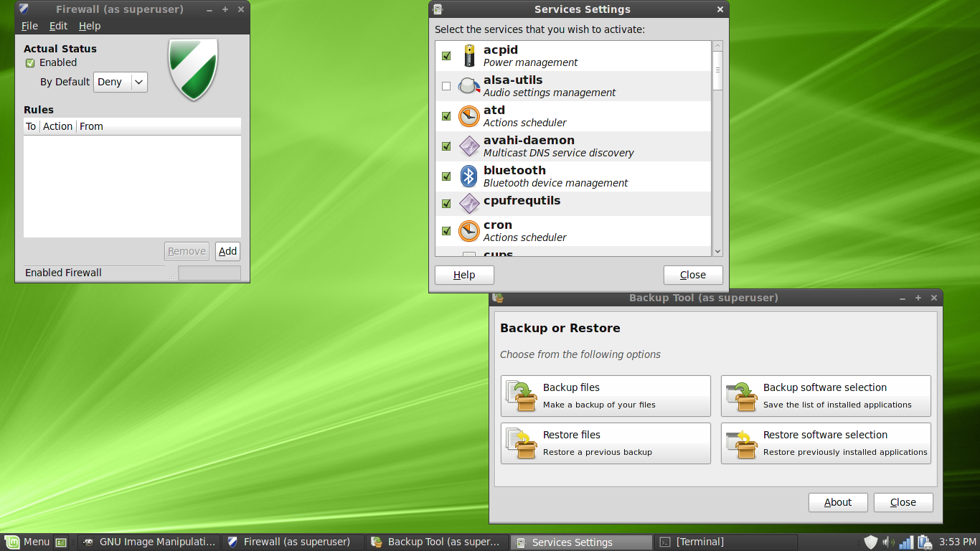Viewport: 980px width, 551px height.
Task: Switch to Firewall taskbar window
Action: click(293, 542)
